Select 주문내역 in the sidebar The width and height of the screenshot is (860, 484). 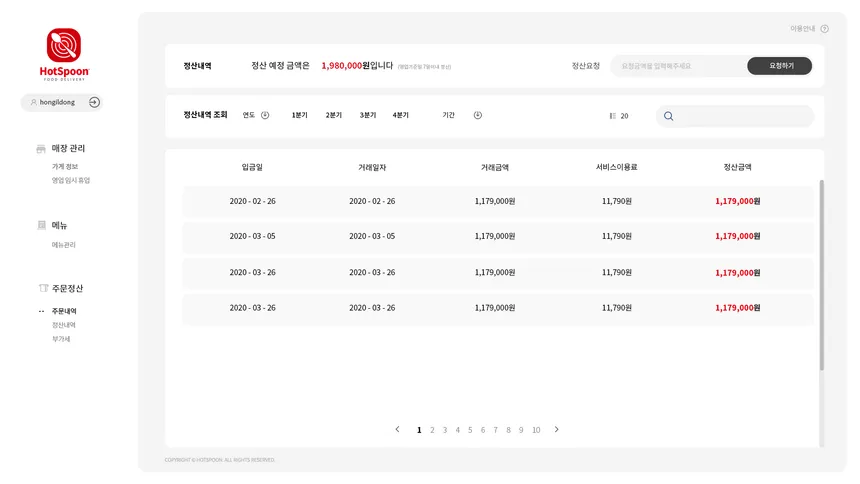(x=64, y=311)
